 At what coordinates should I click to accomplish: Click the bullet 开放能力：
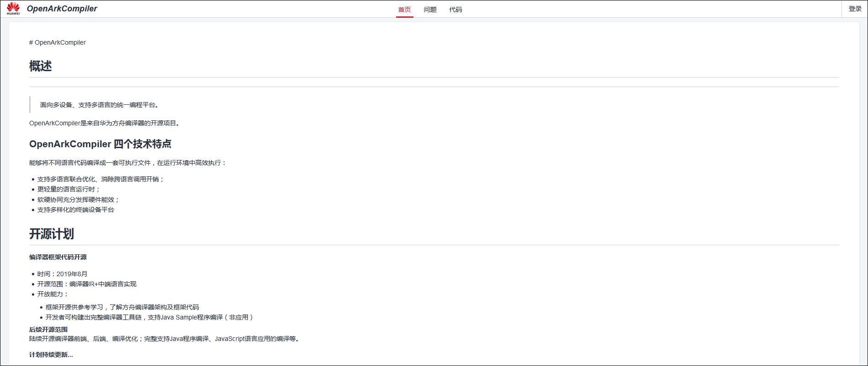[x=52, y=294]
